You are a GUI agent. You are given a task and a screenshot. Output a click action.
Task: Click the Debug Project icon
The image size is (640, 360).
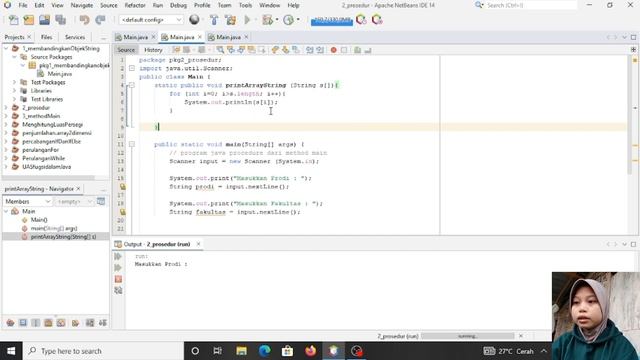click(267, 20)
